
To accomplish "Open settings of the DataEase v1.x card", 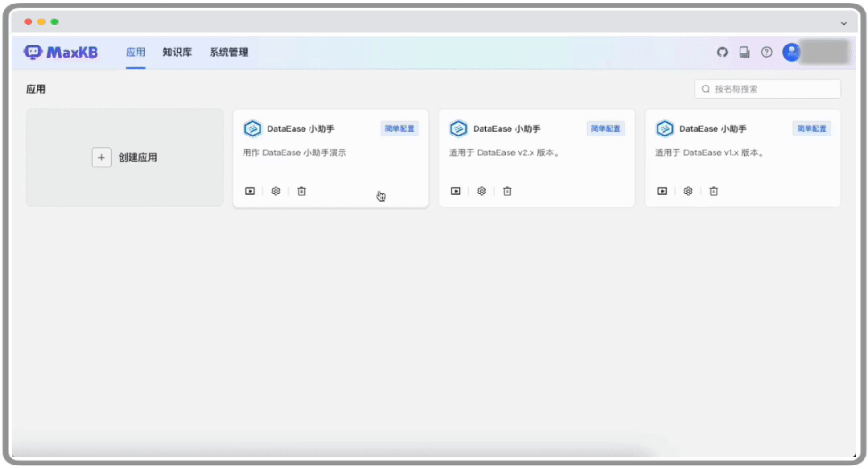I will tap(688, 191).
